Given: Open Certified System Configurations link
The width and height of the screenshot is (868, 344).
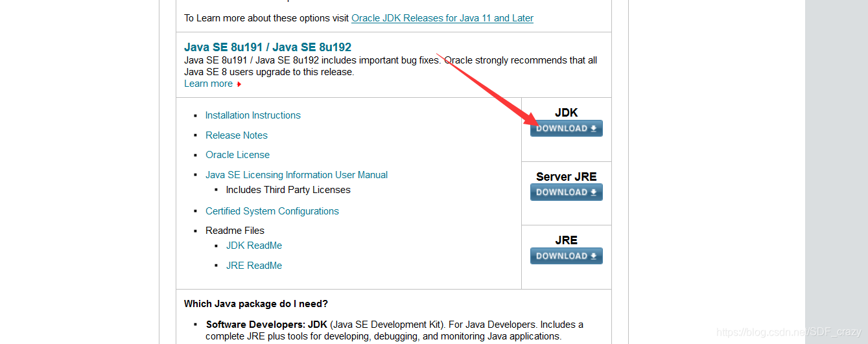Looking at the screenshot, I should coord(272,211).
